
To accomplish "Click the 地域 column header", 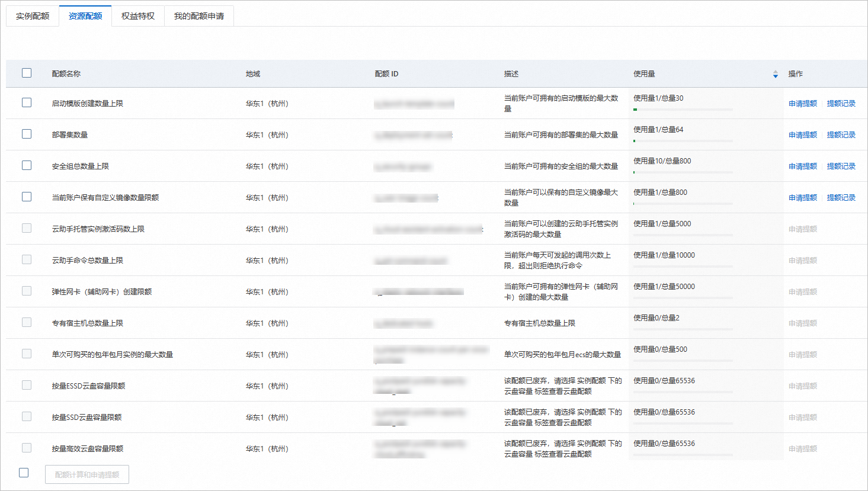I will click(x=253, y=74).
